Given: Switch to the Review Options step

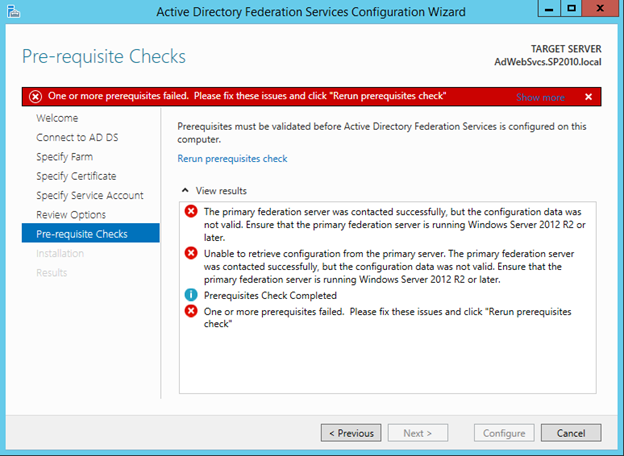Looking at the screenshot, I should [x=71, y=215].
